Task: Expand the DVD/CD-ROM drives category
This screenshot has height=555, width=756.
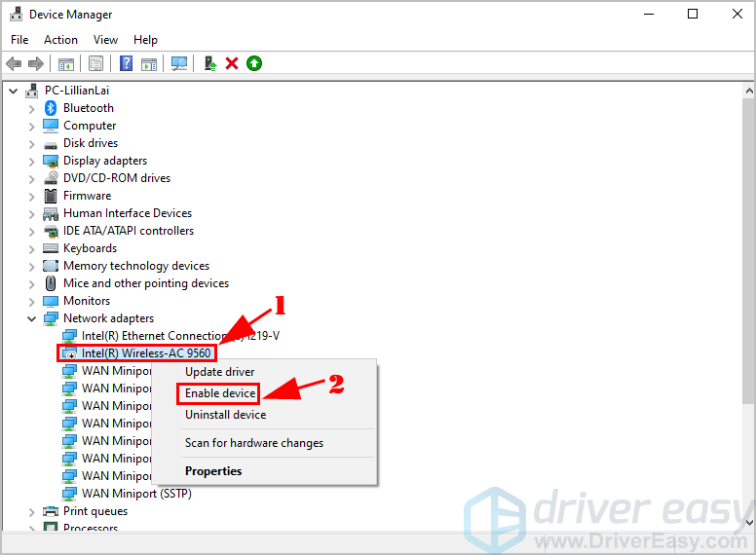Action: [x=32, y=179]
